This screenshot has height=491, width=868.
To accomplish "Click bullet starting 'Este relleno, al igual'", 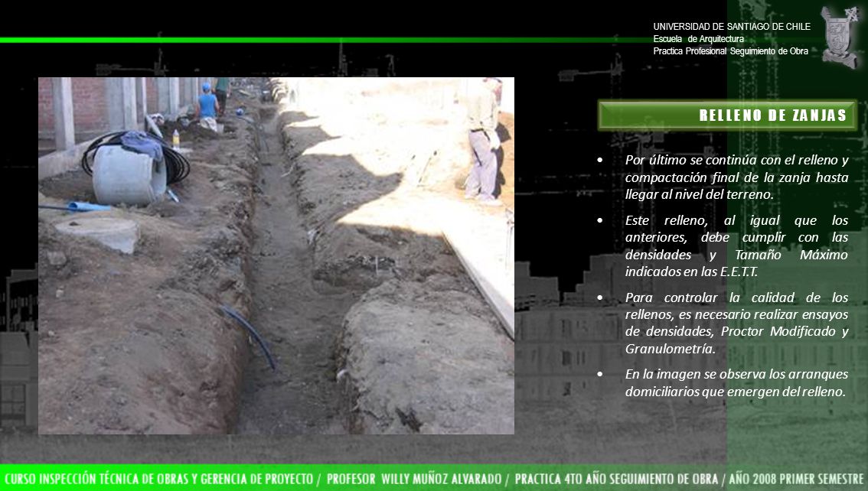I will [x=736, y=245].
